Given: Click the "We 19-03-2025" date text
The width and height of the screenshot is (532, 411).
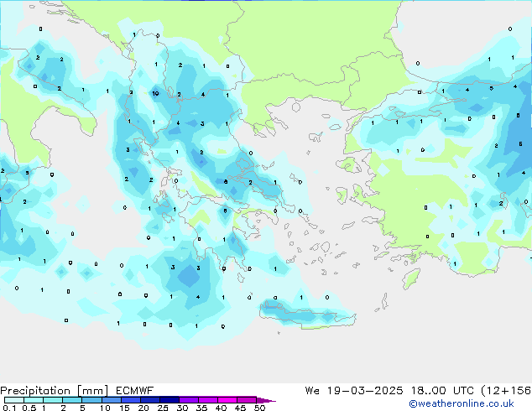Looking at the screenshot, I should [354, 391].
